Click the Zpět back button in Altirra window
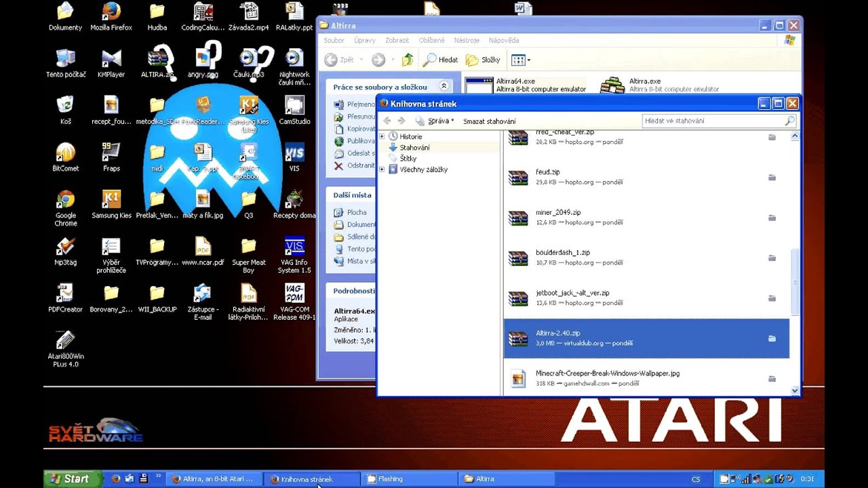This screenshot has height=488, width=868. [340, 60]
